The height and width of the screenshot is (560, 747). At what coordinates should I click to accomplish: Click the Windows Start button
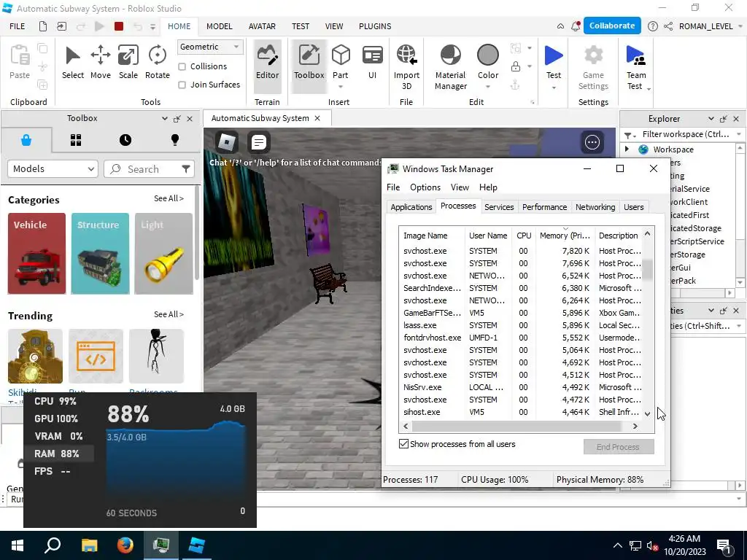click(18, 545)
